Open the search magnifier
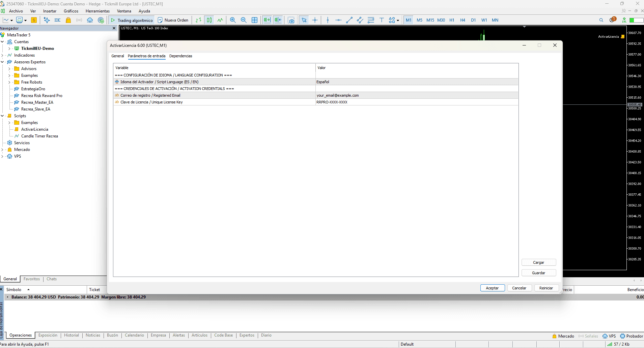The image size is (644, 348). 601,20
